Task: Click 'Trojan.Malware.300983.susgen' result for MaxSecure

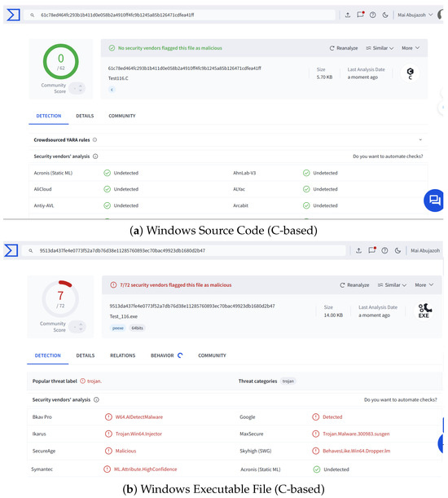Action: click(x=356, y=434)
